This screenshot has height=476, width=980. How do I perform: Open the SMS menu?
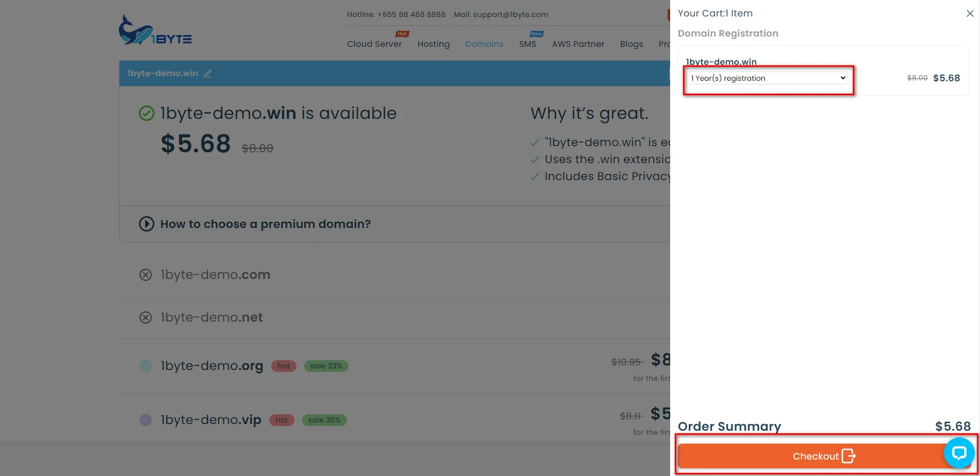[528, 44]
